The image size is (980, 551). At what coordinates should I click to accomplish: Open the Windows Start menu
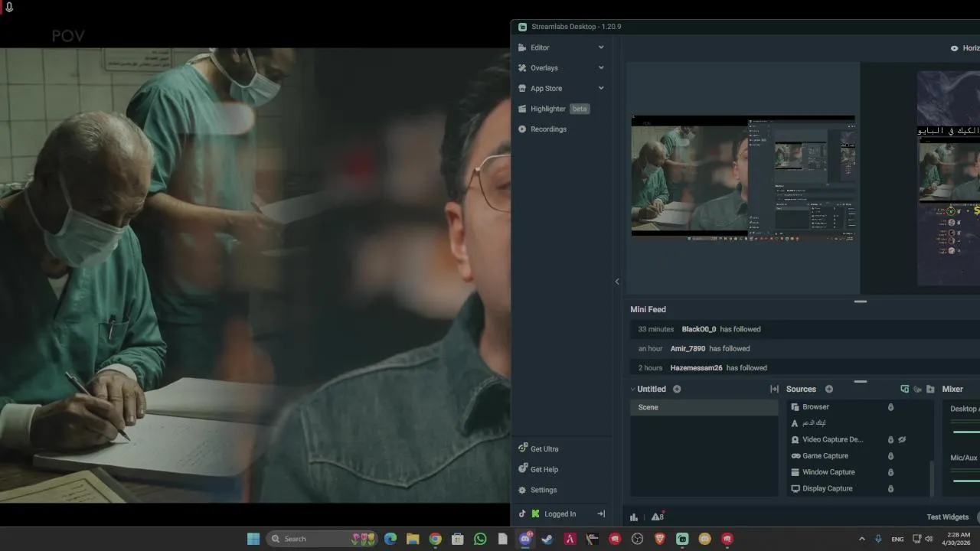click(253, 539)
